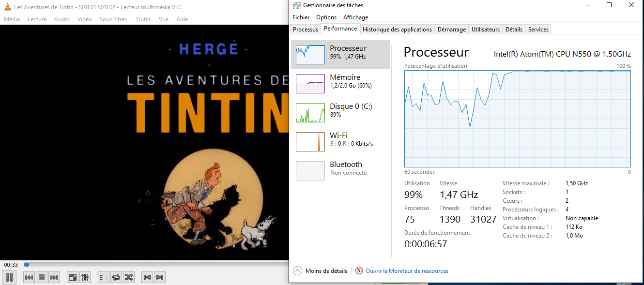
Task: Click the Resource Monitor icon beside the link
Action: tap(359, 271)
